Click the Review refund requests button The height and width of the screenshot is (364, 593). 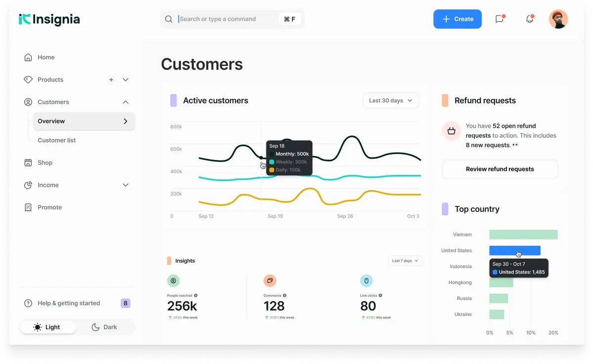tap(500, 169)
